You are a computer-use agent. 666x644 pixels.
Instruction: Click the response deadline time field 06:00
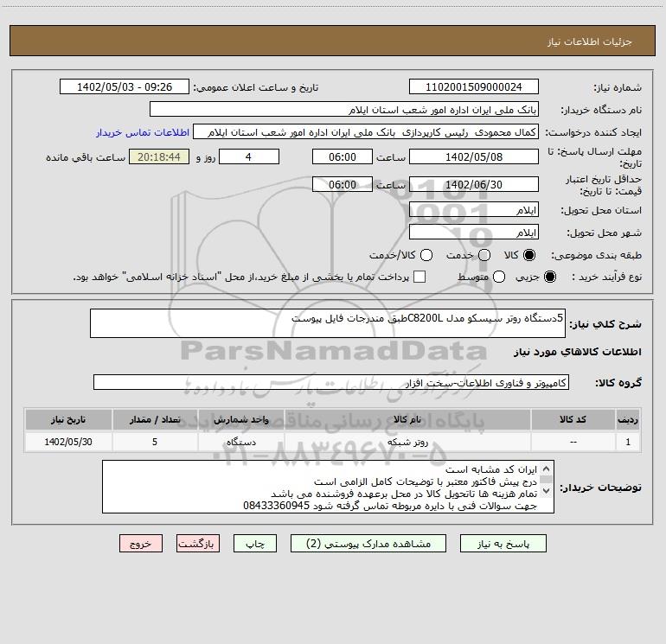[343, 156]
